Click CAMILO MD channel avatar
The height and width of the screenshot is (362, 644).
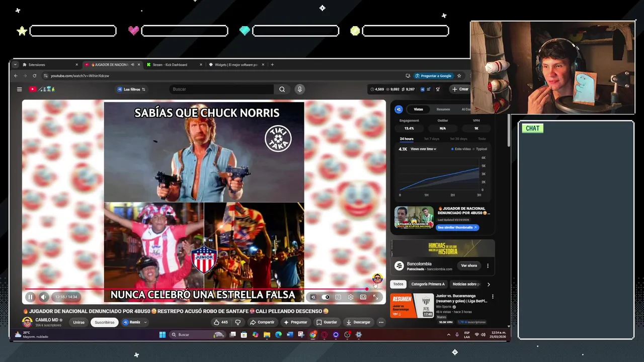tap(27, 322)
